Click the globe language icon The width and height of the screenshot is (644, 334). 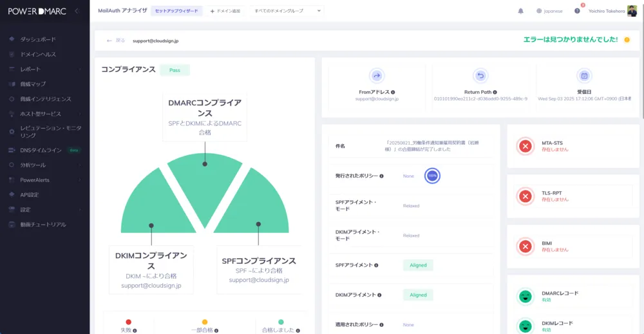(539, 11)
